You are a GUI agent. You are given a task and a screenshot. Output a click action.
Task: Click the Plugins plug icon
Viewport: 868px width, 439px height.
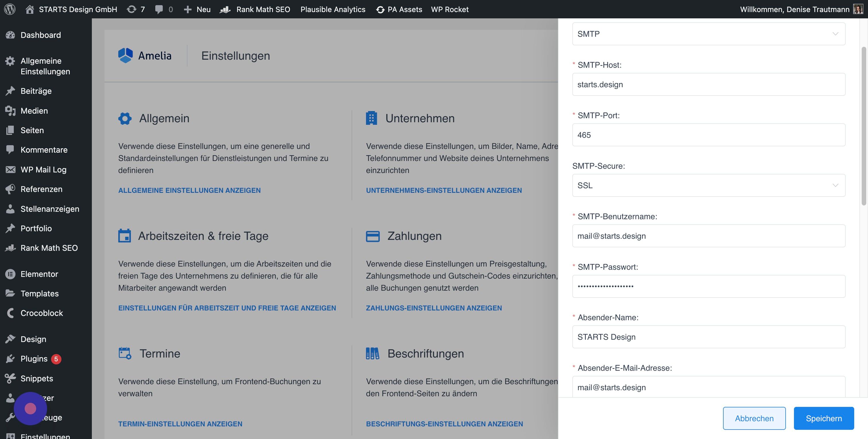coord(10,358)
